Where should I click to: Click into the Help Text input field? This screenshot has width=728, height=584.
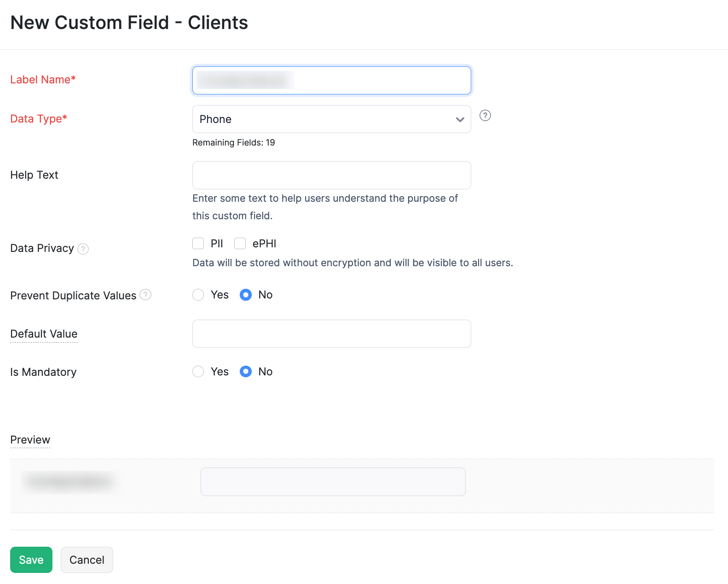[331, 175]
